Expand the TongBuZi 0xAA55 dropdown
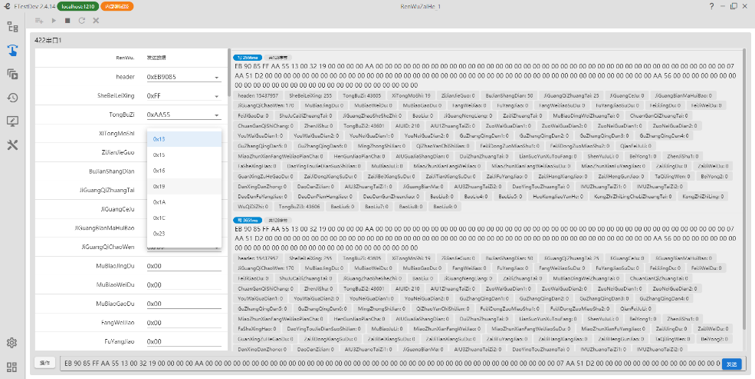This screenshot has height=379, width=755. click(x=183, y=115)
